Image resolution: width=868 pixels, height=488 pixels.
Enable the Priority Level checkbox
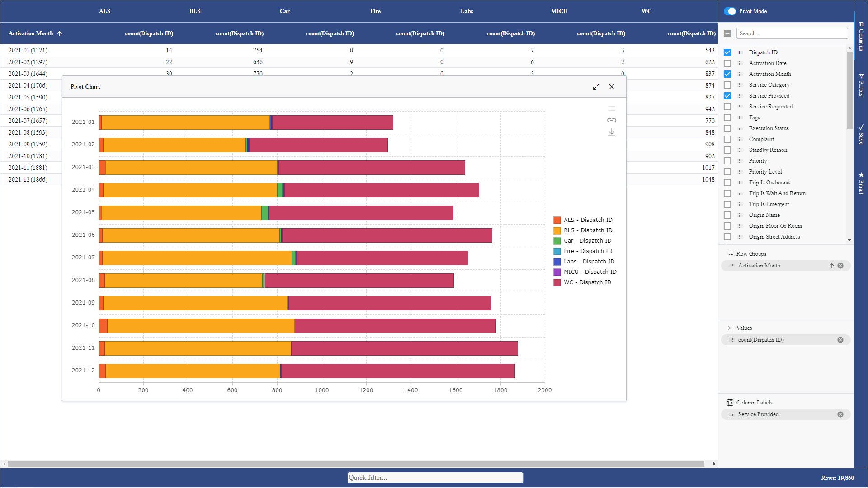[727, 172]
